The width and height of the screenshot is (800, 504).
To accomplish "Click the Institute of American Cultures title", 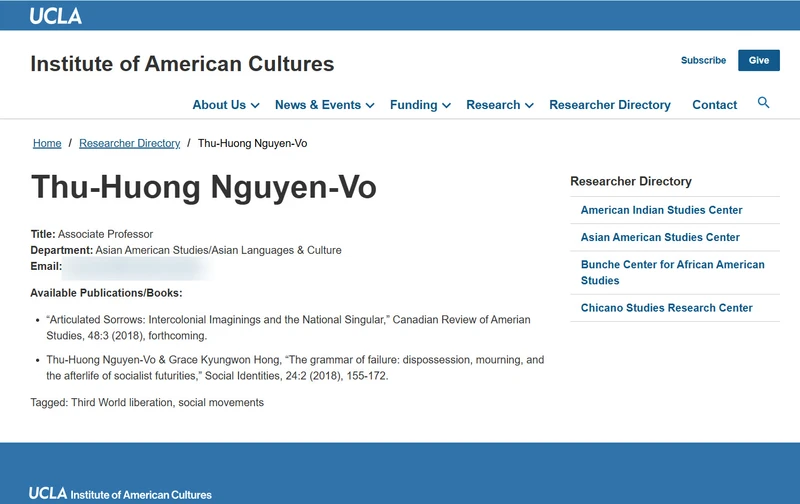I will tap(182, 64).
